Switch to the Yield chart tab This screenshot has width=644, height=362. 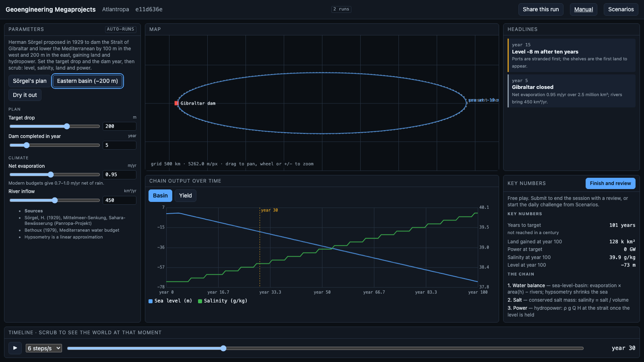click(185, 195)
